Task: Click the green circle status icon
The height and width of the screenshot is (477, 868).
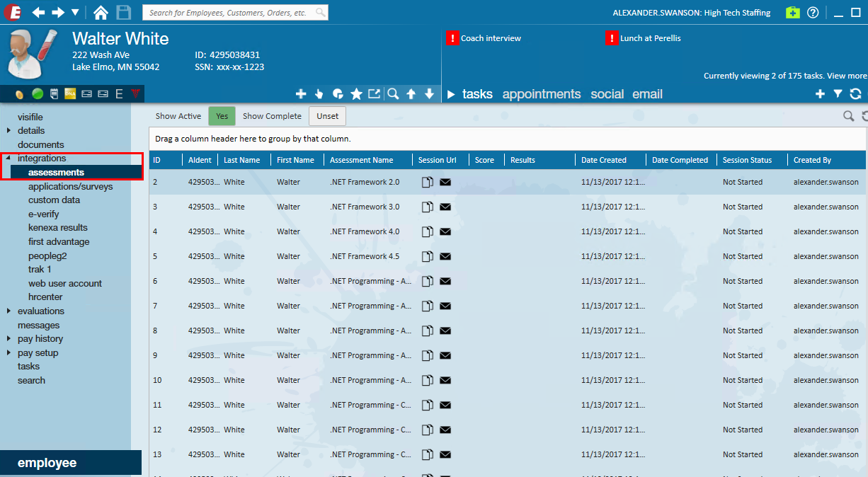Action: pyautogui.click(x=38, y=93)
